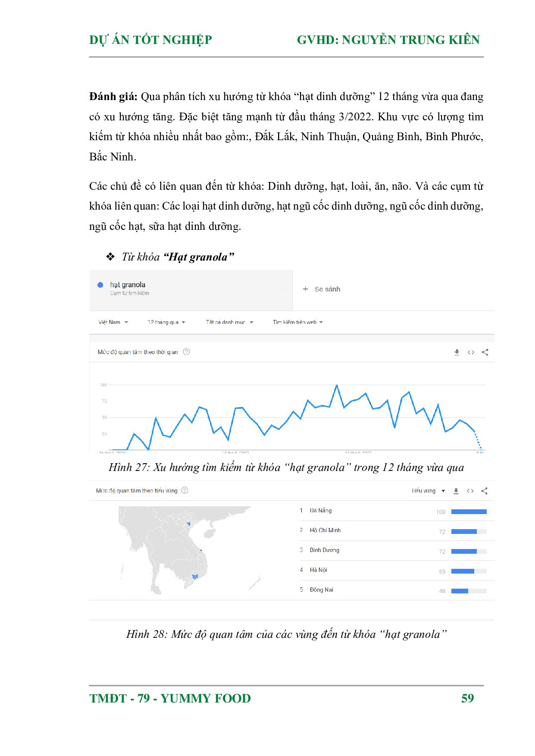Open the hạt granola term options menu

(283, 288)
